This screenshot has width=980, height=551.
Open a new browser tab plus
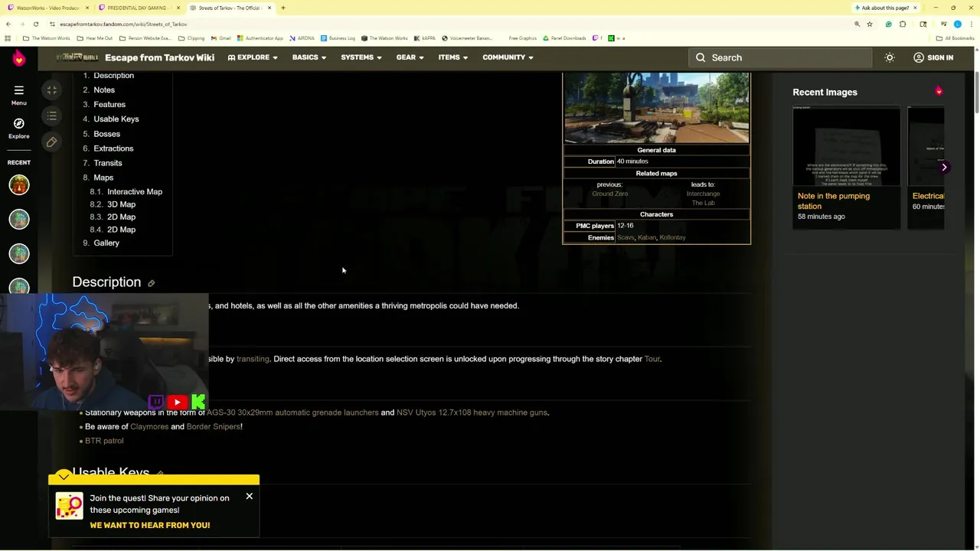[x=283, y=8]
